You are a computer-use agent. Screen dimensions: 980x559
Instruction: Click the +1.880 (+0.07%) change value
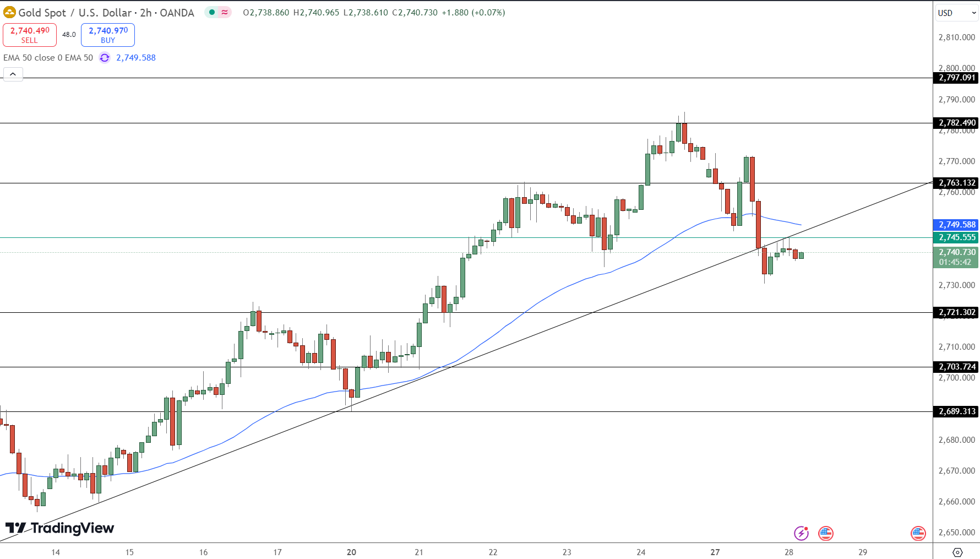click(473, 13)
